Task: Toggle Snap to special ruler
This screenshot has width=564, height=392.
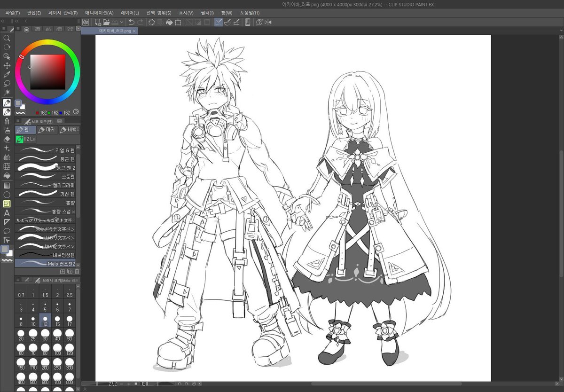Action: click(x=227, y=22)
